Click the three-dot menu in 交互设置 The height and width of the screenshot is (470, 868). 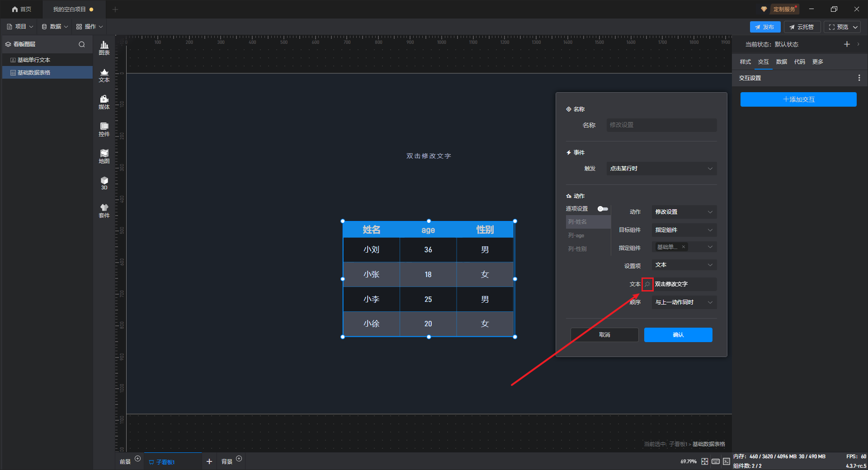(859, 78)
